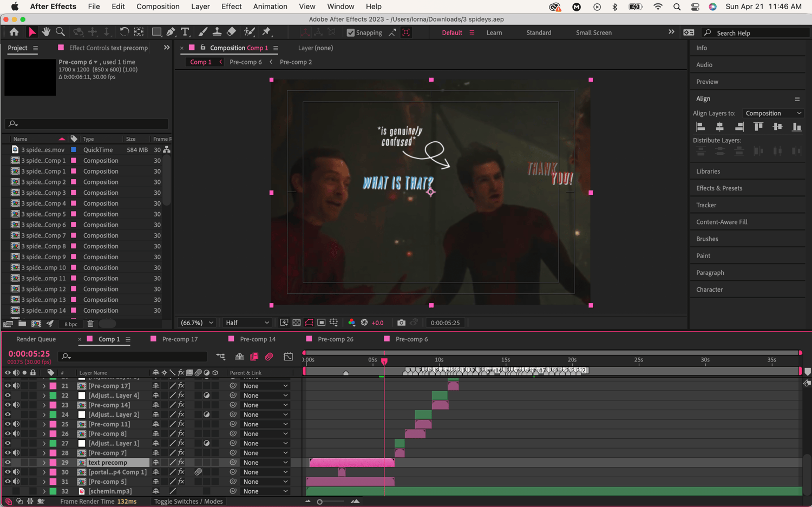
Task: Switch to the Learn workspace
Action: [494, 32]
